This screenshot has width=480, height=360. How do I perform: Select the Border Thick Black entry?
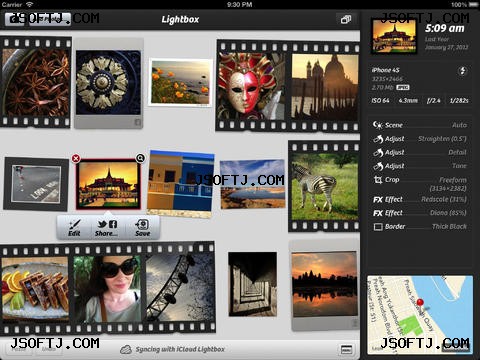click(420, 227)
